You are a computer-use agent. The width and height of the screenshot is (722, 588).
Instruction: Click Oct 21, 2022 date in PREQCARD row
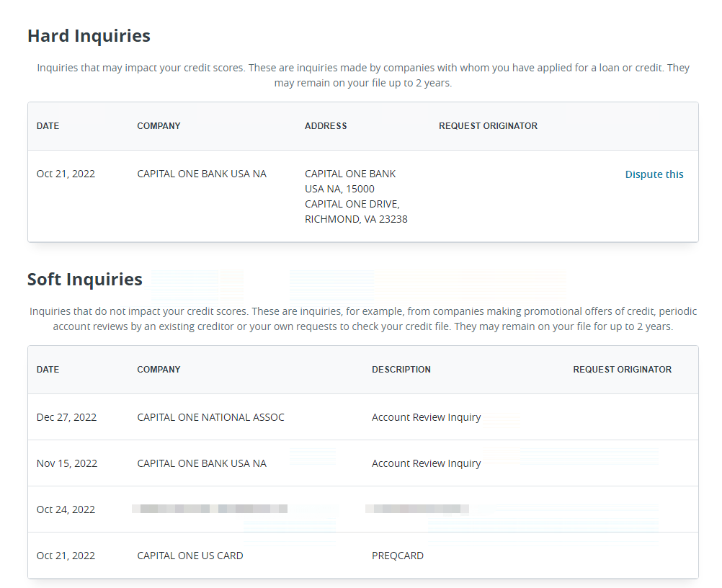[x=66, y=556]
